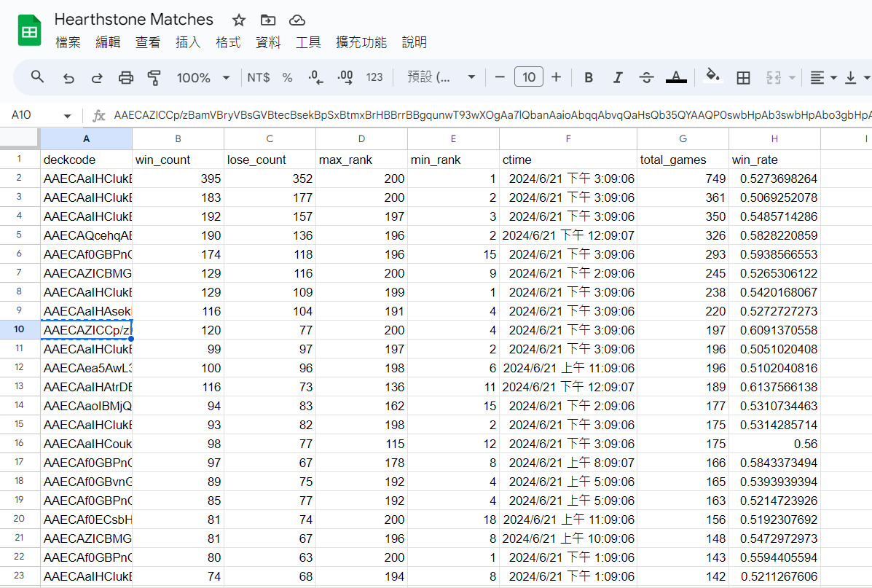This screenshot has width=872, height=588.
Task: Click the move to folder icon
Action: click(268, 20)
